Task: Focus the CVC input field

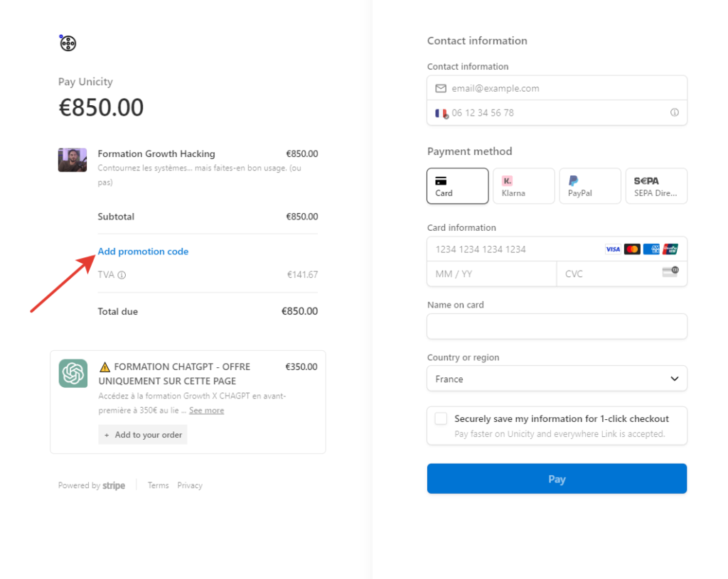Action: (621, 274)
